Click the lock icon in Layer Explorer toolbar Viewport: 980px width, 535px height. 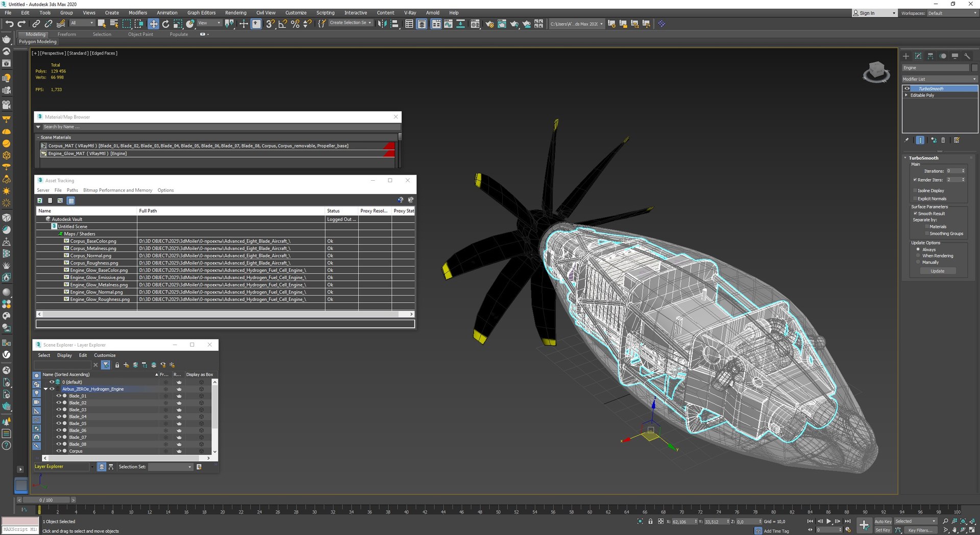[117, 365]
